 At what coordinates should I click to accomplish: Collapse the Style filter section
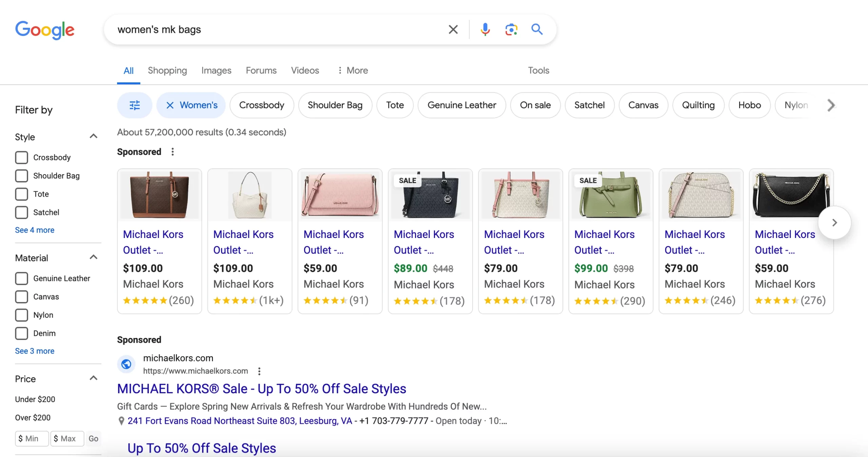tap(94, 136)
